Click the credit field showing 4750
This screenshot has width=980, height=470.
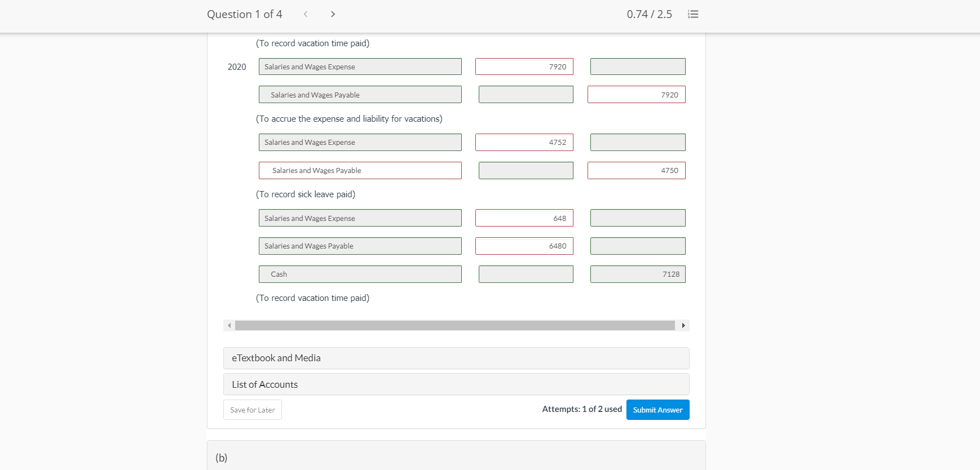(x=637, y=171)
